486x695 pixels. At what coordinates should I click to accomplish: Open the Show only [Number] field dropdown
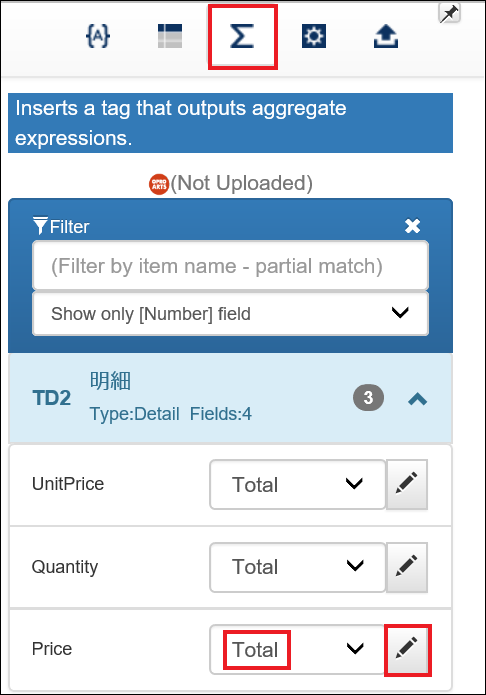(231, 313)
